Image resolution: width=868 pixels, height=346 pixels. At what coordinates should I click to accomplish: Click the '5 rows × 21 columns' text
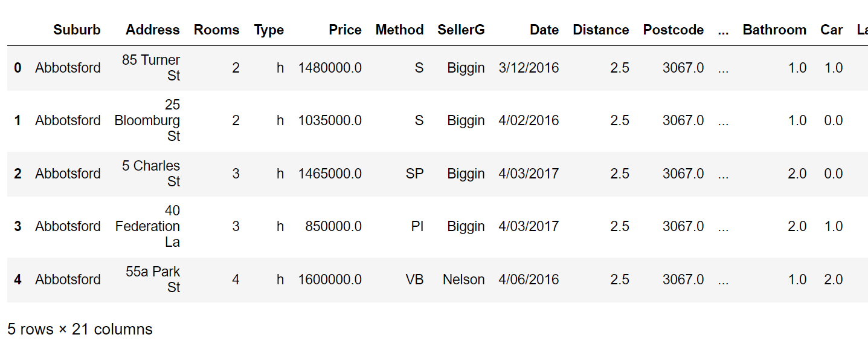point(80,329)
